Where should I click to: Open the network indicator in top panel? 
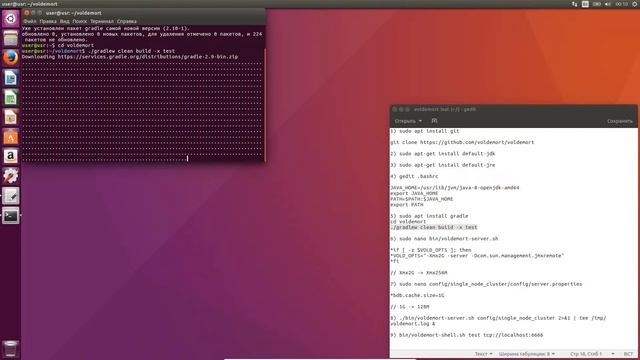(x=574, y=4)
